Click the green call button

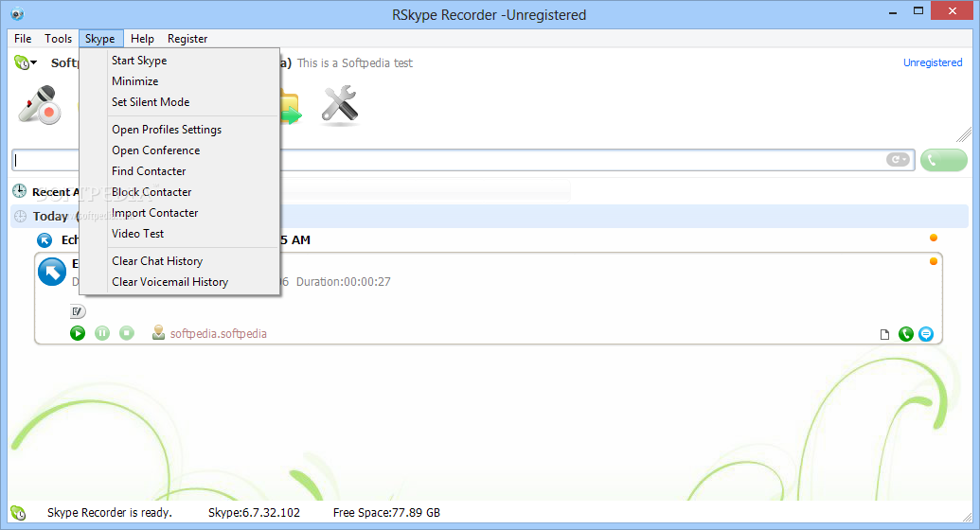point(944,160)
